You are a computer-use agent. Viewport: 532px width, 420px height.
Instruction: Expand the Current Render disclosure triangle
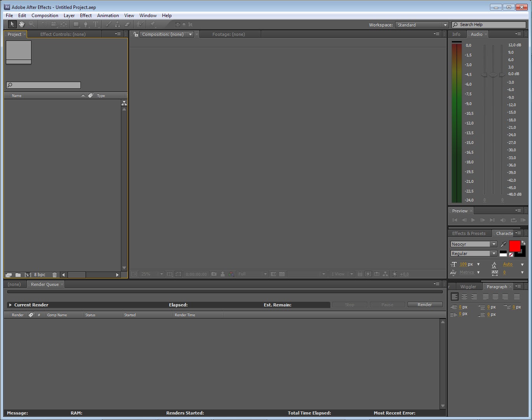(x=10, y=305)
